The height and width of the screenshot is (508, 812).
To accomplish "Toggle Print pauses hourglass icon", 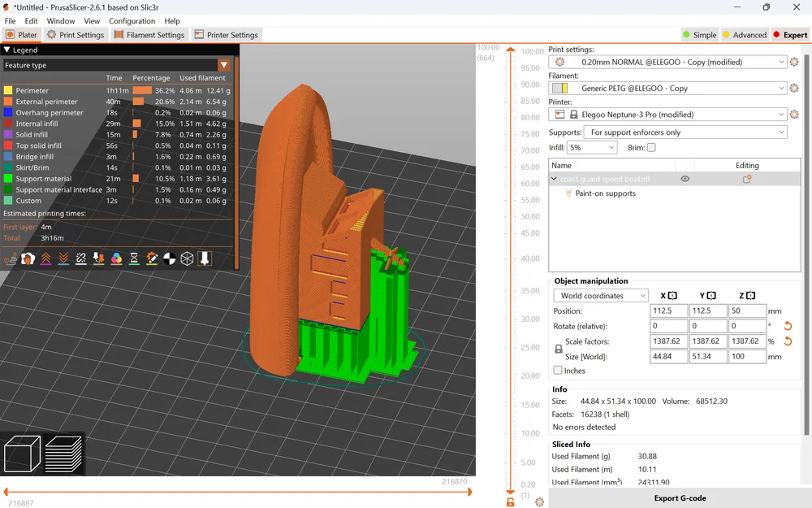I will tap(134, 258).
